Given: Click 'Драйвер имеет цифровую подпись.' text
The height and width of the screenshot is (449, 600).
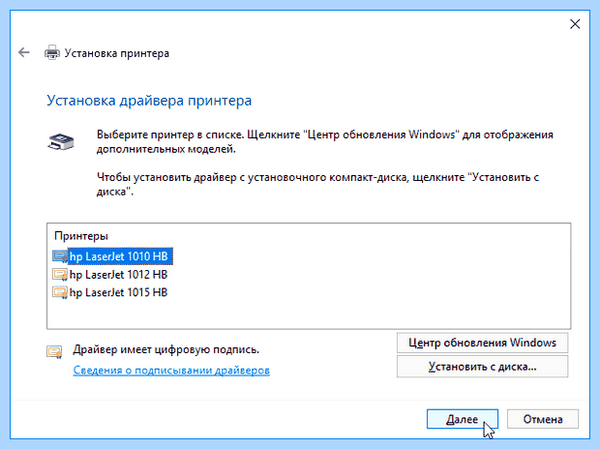Looking at the screenshot, I should pos(166,349).
